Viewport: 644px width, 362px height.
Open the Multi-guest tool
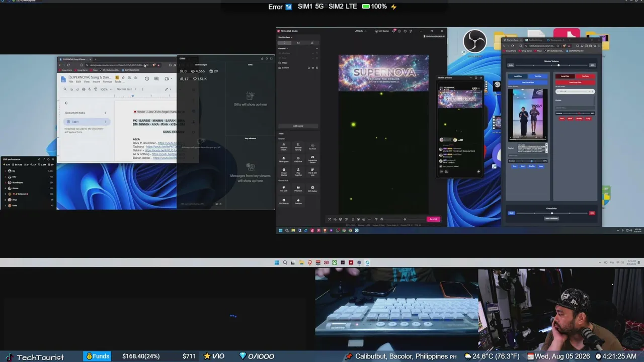(x=284, y=158)
